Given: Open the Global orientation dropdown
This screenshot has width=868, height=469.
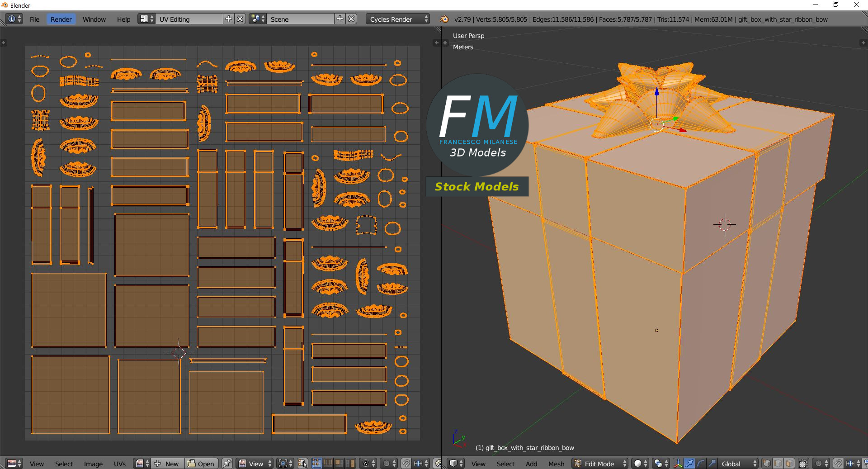Looking at the screenshot, I should pos(738,464).
